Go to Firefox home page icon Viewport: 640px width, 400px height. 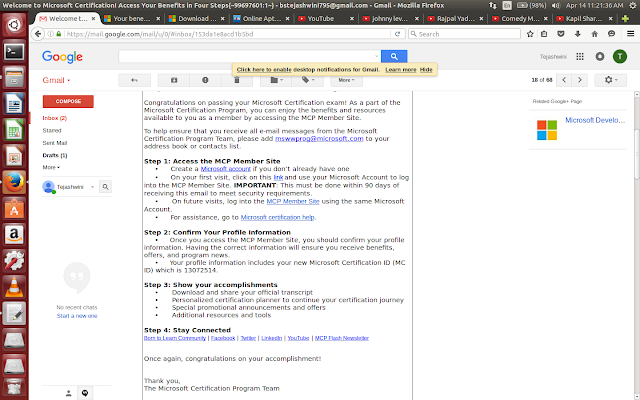tap(594, 34)
